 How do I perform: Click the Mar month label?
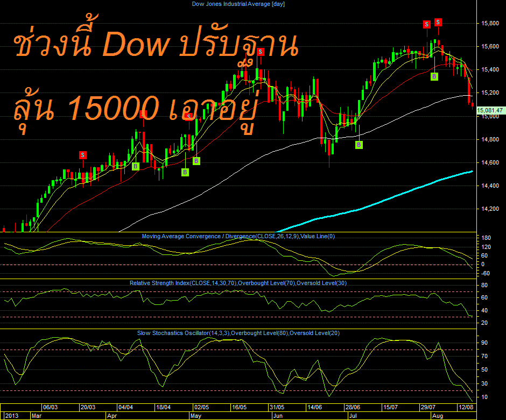click(37, 416)
